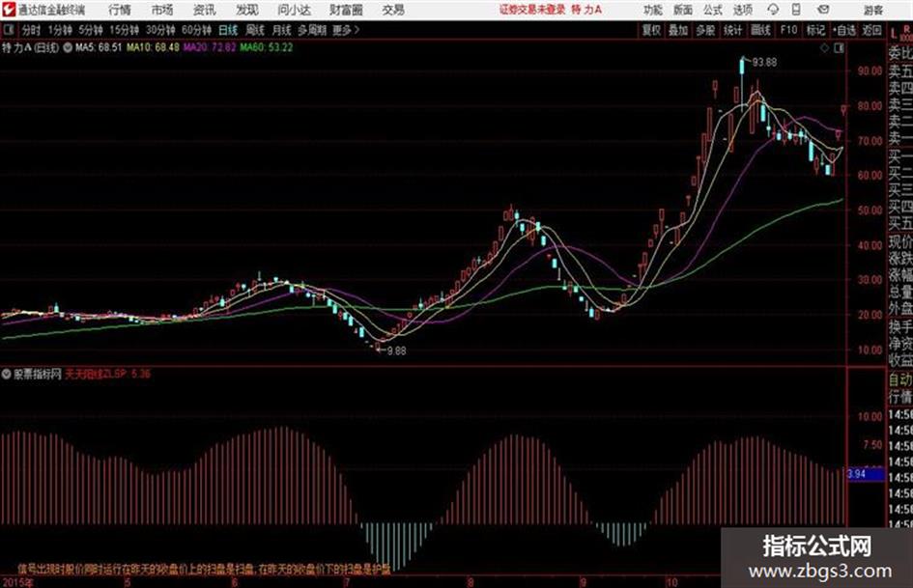Select the 周线 weekly period tab
This screenshot has width=913, height=588.
click(255, 30)
